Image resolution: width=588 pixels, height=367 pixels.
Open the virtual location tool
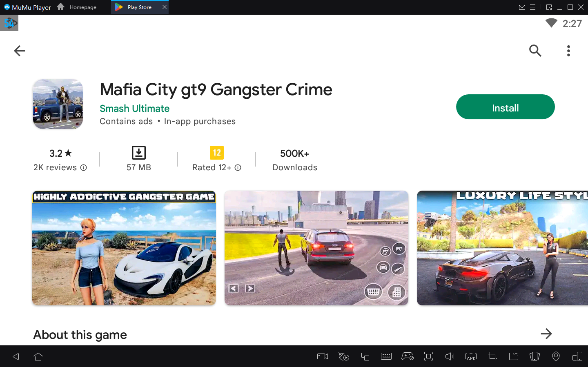tap(556, 356)
